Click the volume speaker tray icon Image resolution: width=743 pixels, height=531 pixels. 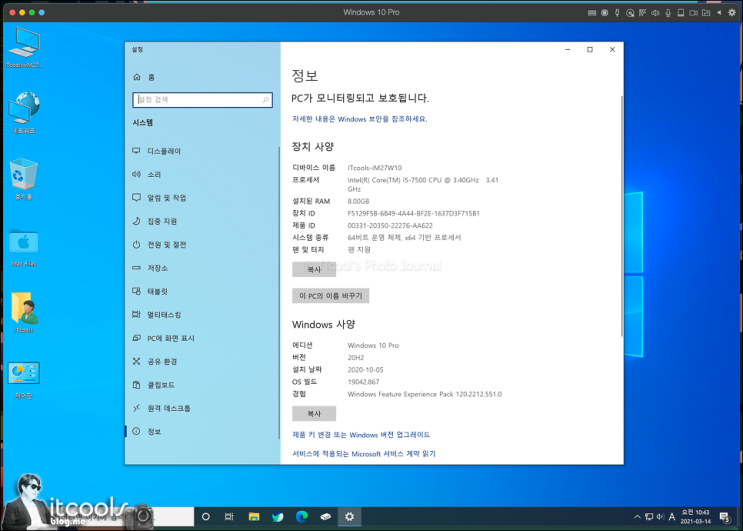[660, 516]
